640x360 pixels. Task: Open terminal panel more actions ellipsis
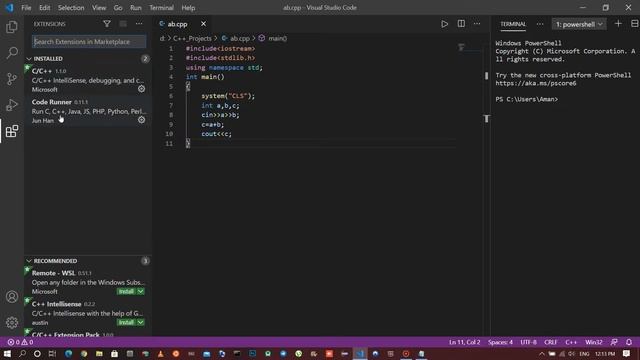click(540, 24)
